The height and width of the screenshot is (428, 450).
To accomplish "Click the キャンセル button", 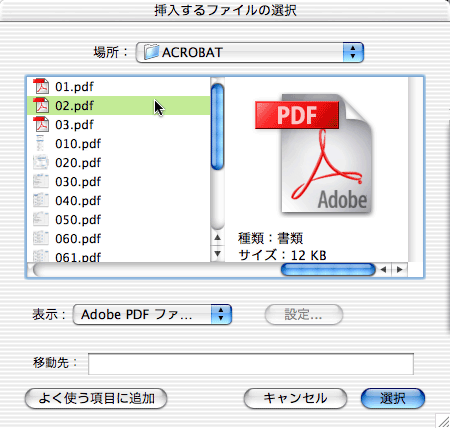I will (295, 398).
